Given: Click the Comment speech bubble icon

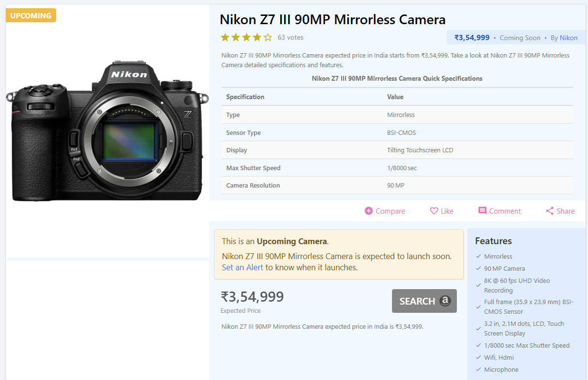Looking at the screenshot, I should click(482, 211).
